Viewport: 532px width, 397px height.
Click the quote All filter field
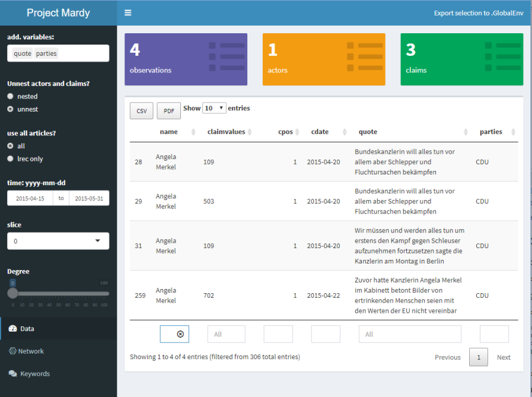[410, 334]
